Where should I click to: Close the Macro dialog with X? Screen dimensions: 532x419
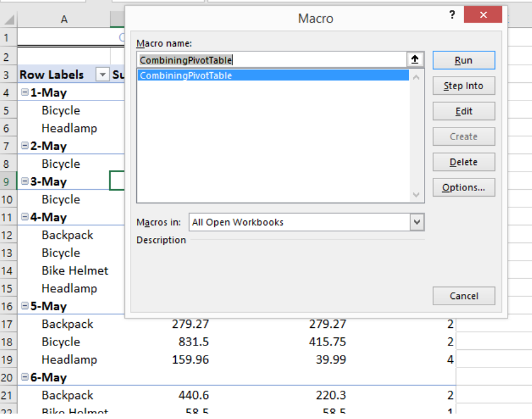click(x=483, y=15)
